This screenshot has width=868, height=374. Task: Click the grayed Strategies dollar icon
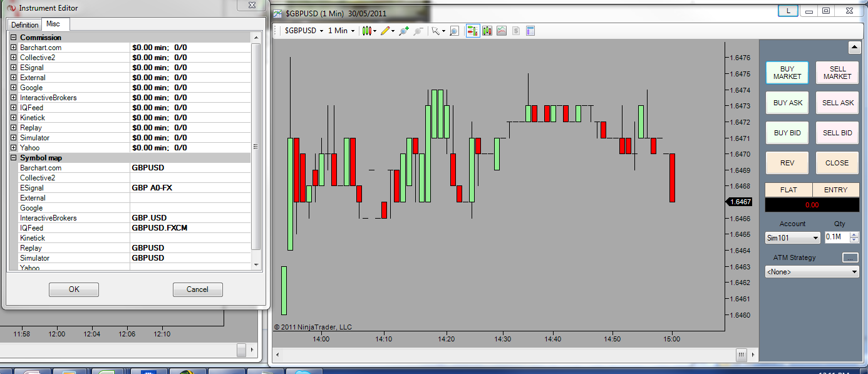[516, 30]
